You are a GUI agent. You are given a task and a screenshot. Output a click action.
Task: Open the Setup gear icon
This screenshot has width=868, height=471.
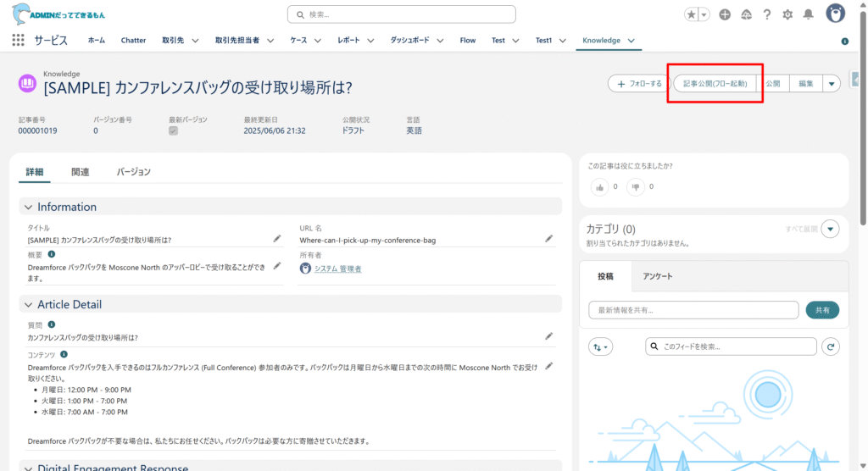click(787, 15)
